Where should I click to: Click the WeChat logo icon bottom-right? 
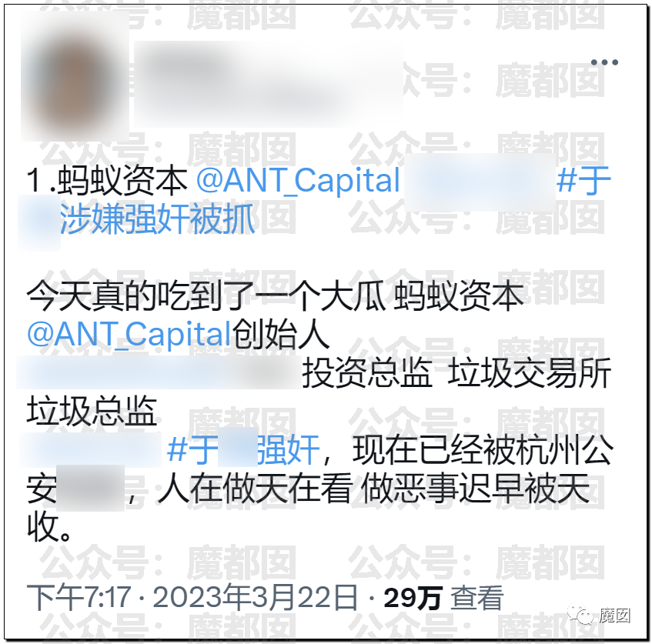click(x=580, y=614)
